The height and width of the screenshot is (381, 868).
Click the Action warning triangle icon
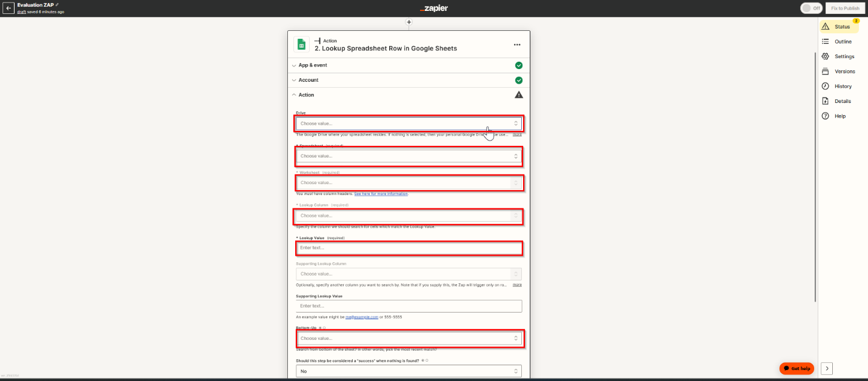click(519, 95)
